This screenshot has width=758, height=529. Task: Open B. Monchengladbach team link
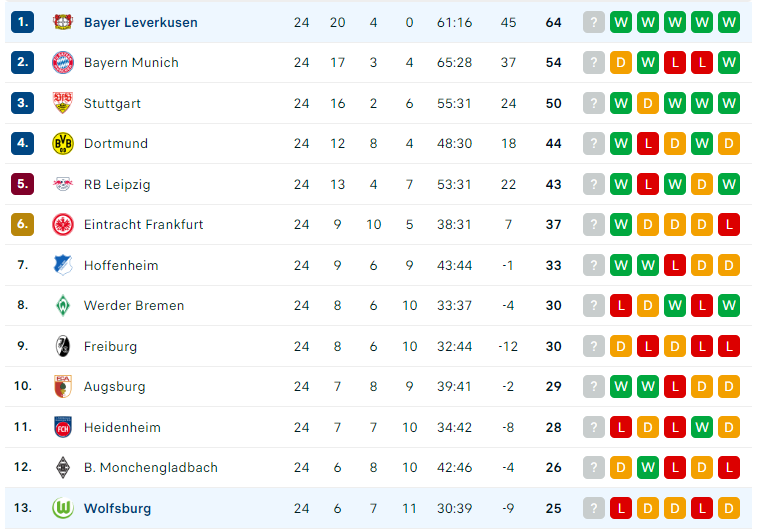click(151, 468)
